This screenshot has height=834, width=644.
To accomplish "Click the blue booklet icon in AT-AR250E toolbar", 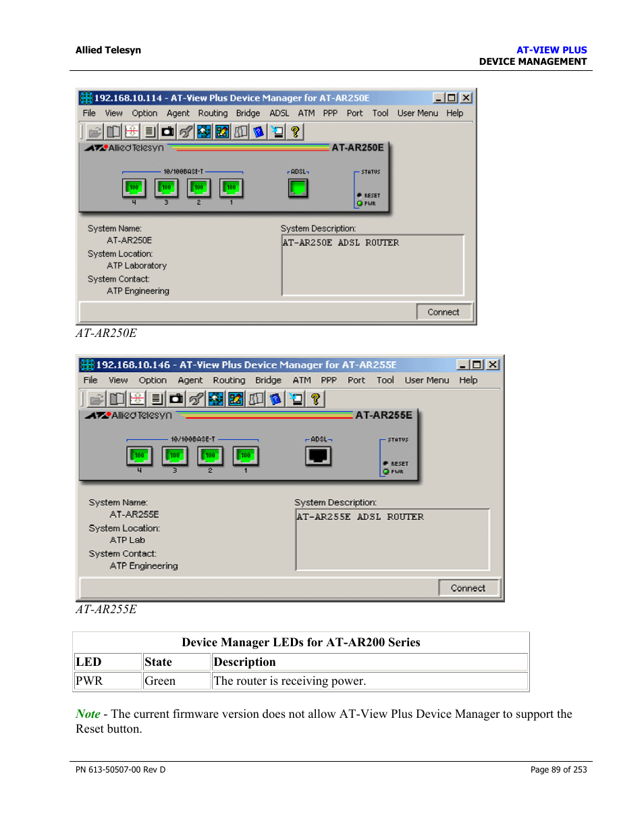I will tap(259, 132).
